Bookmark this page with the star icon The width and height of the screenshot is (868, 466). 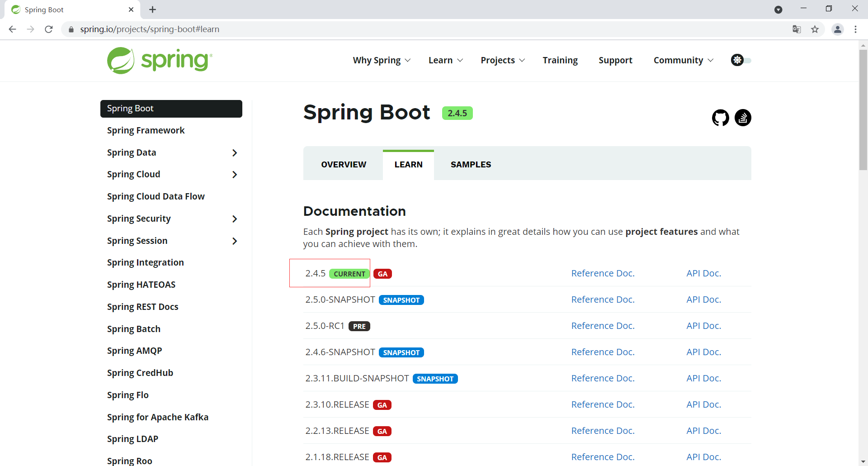point(815,29)
